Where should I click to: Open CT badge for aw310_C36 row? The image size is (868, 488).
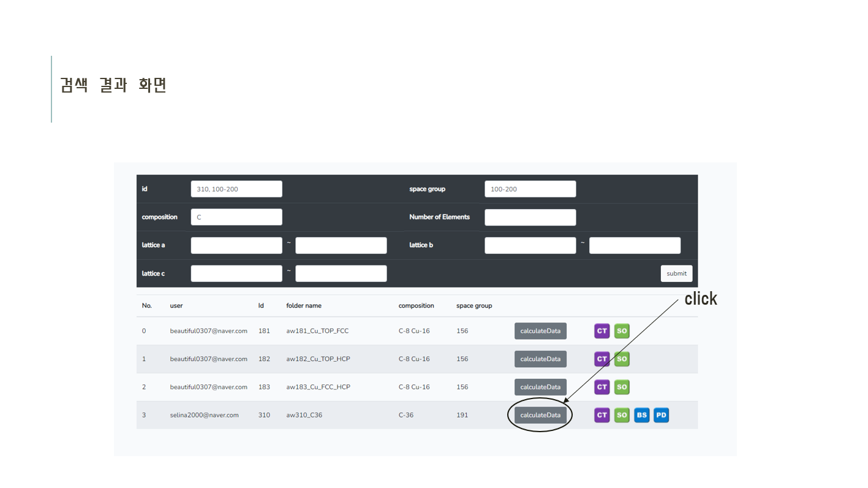point(602,416)
